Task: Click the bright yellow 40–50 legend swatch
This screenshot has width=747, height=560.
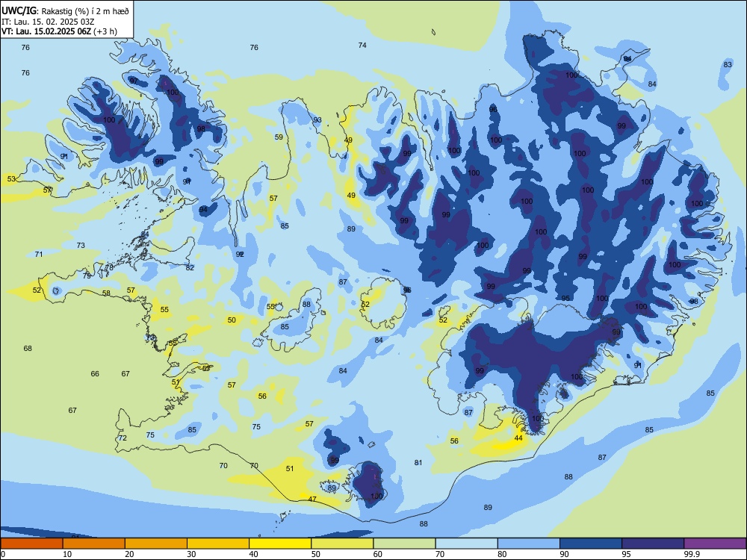Action: coord(280,544)
